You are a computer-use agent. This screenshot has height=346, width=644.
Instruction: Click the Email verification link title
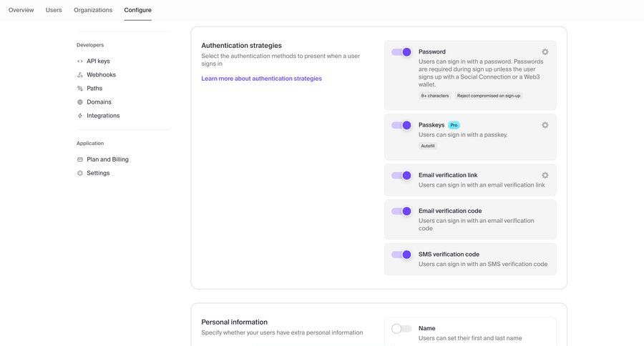tap(448, 175)
